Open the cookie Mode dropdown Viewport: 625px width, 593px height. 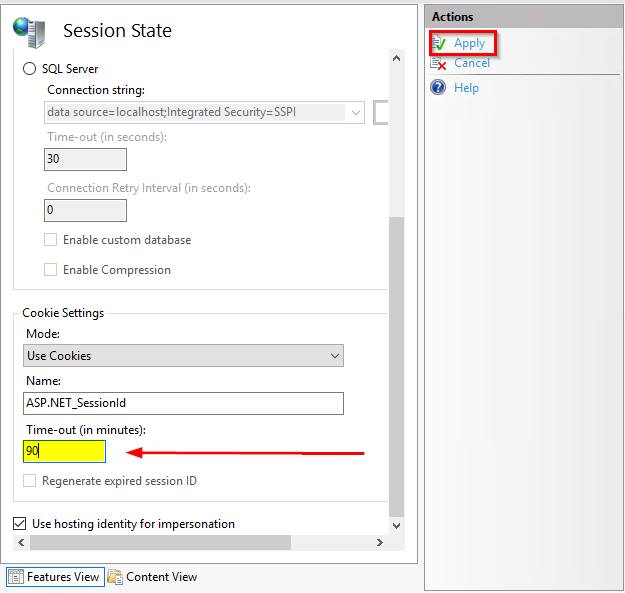[183, 356]
